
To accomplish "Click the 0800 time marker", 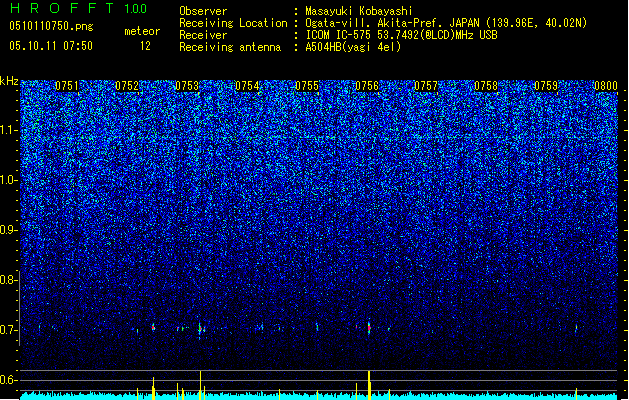I will coord(606,86).
